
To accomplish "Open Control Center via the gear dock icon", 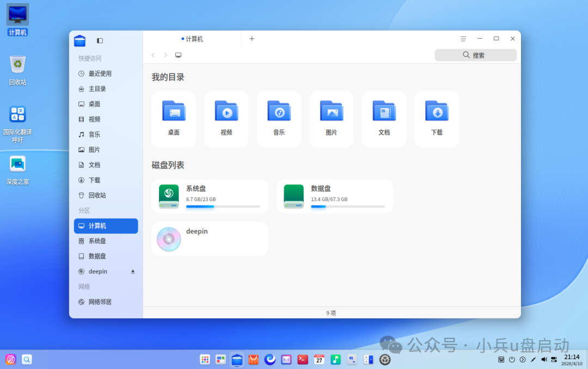I will point(384,360).
